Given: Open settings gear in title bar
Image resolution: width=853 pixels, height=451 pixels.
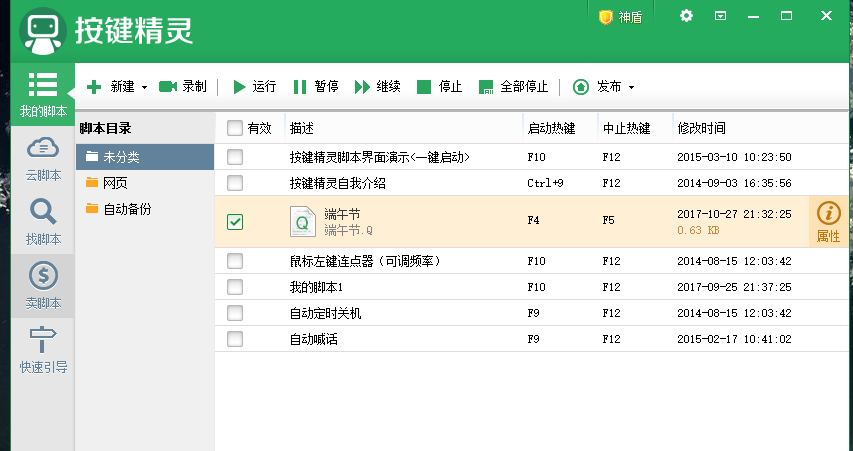Looking at the screenshot, I should click(x=686, y=16).
